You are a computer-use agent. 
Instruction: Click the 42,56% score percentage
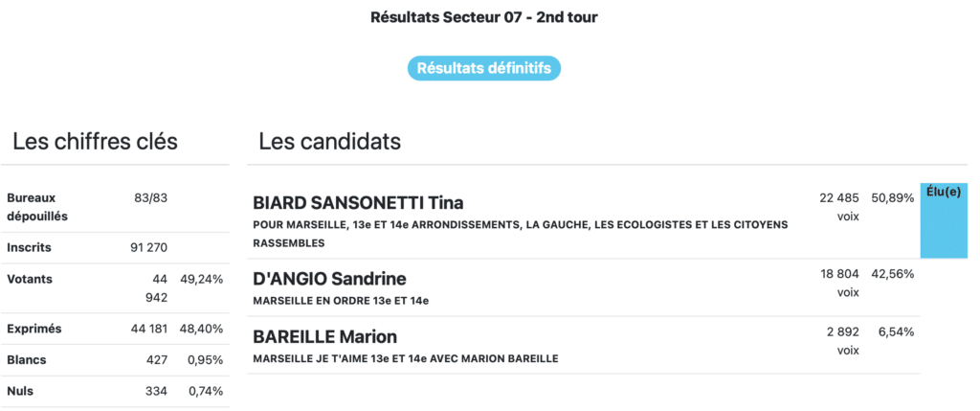892,274
